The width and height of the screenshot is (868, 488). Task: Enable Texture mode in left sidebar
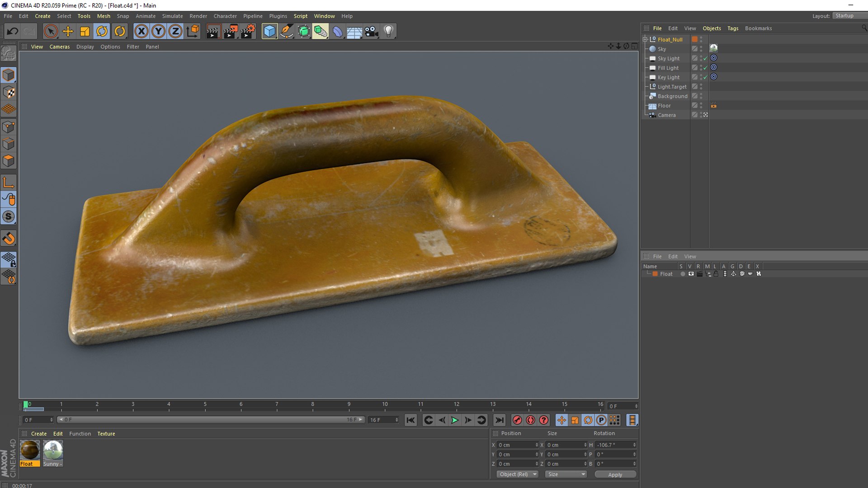coord(9,92)
